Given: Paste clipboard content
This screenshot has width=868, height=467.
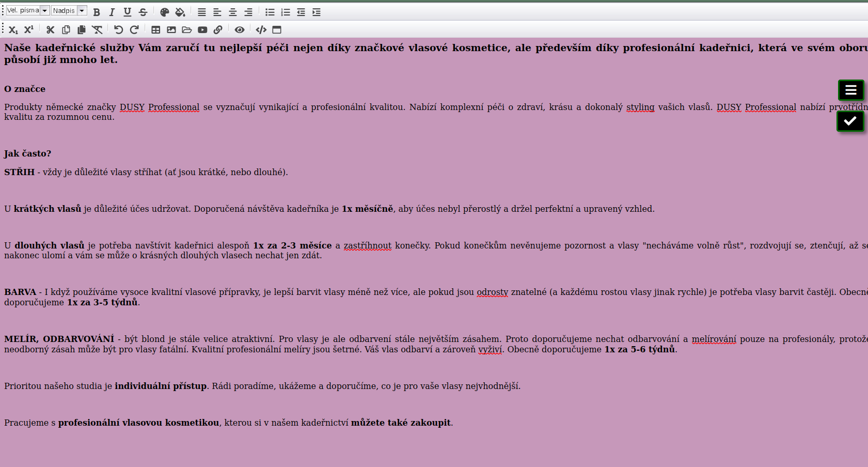Looking at the screenshot, I should click(82, 30).
